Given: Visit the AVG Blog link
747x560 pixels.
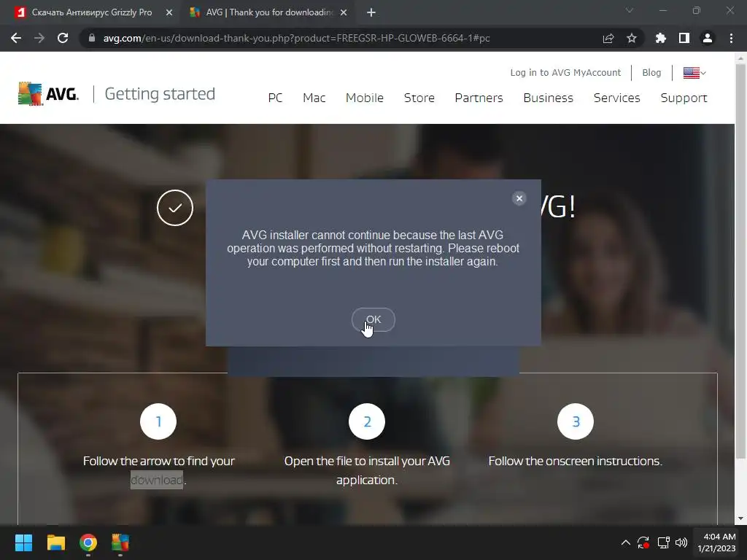Looking at the screenshot, I should click(651, 72).
